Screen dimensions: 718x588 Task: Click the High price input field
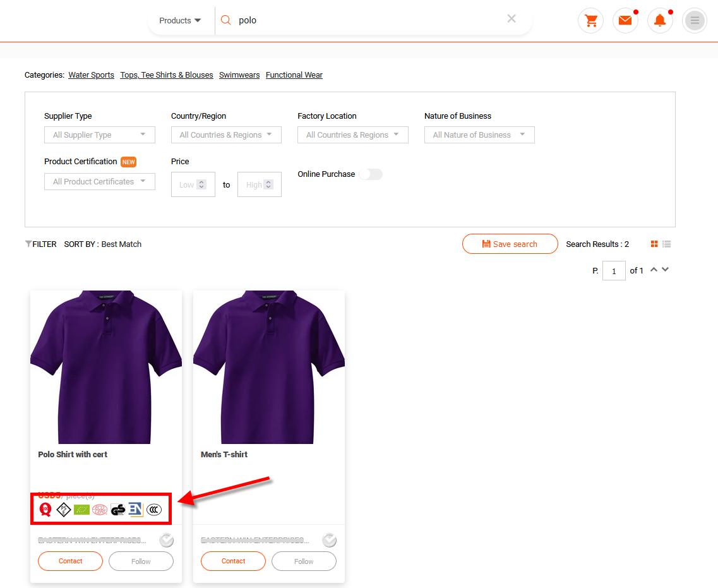tap(259, 184)
